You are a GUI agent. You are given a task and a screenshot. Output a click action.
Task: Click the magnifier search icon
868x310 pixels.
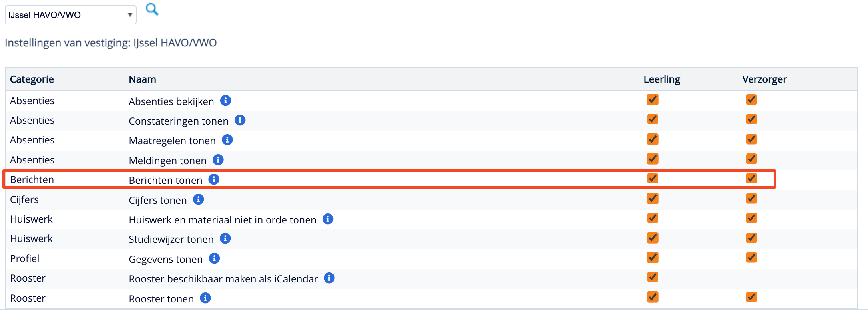point(152,9)
